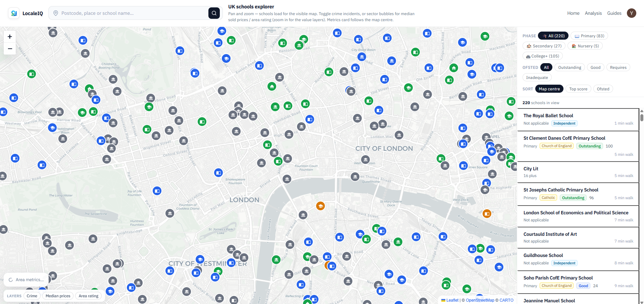Image resolution: width=644 pixels, height=304 pixels.
Task: Toggle the Area rating layer
Action: pyautogui.click(x=89, y=296)
